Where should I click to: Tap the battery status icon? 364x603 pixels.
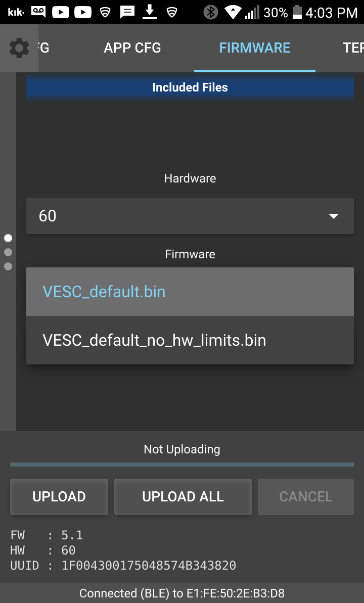point(297,12)
